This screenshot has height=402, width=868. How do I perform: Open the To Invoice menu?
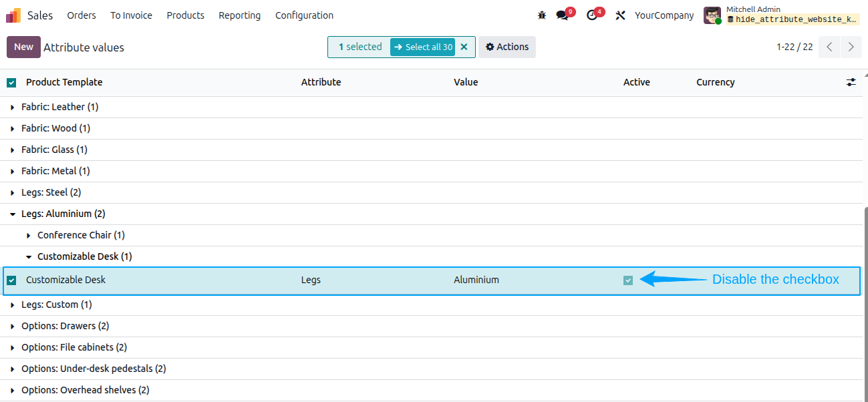click(131, 15)
